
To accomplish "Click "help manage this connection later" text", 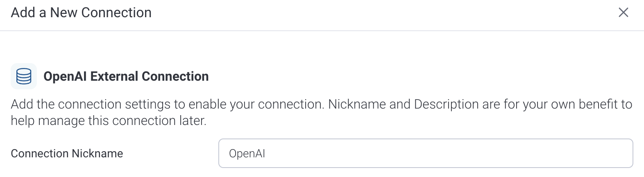I will (109, 121).
